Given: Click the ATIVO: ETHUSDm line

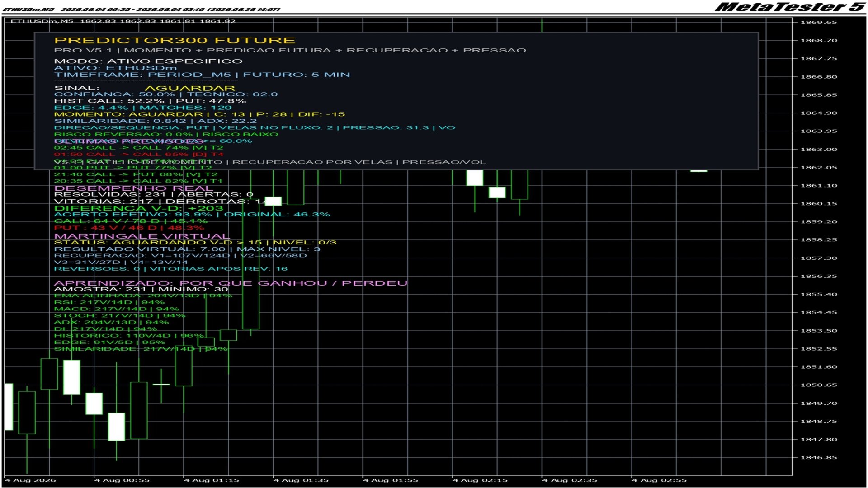Looking at the screenshot, I should point(115,68).
